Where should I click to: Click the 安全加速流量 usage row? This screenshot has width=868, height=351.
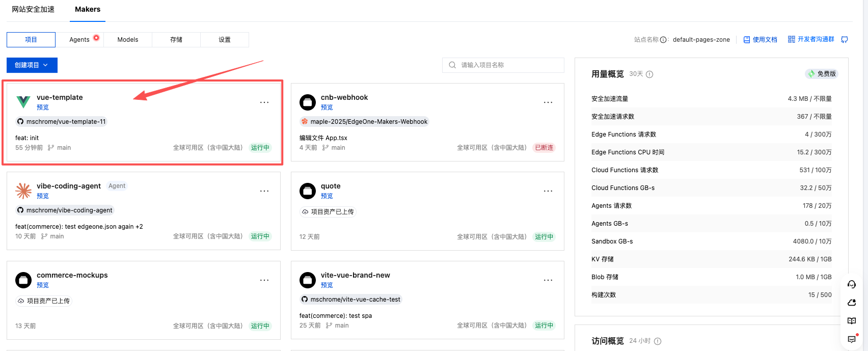click(712, 99)
